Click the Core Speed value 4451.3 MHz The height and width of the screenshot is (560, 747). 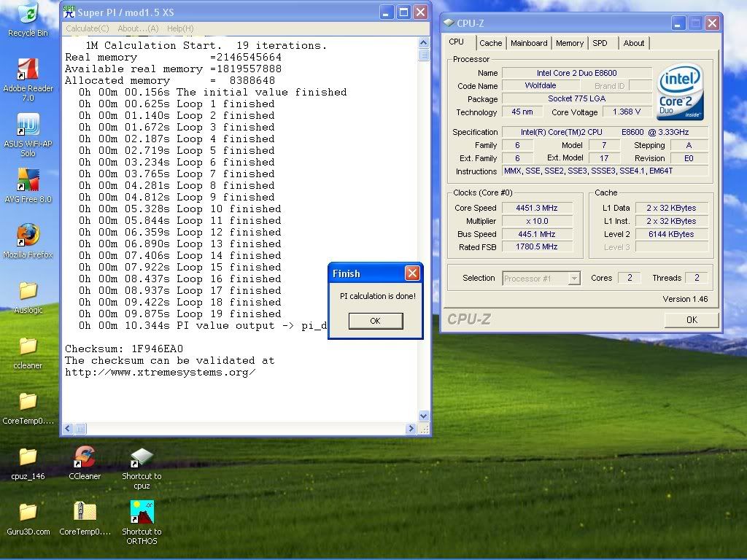(x=537, y=208)
